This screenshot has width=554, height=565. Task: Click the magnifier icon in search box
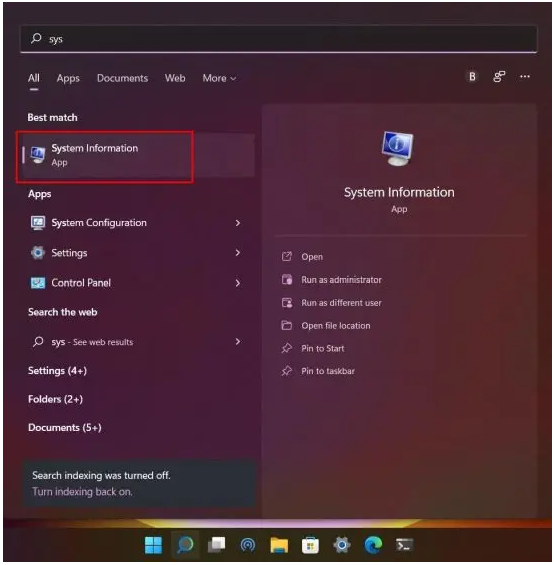coord(36,38)
